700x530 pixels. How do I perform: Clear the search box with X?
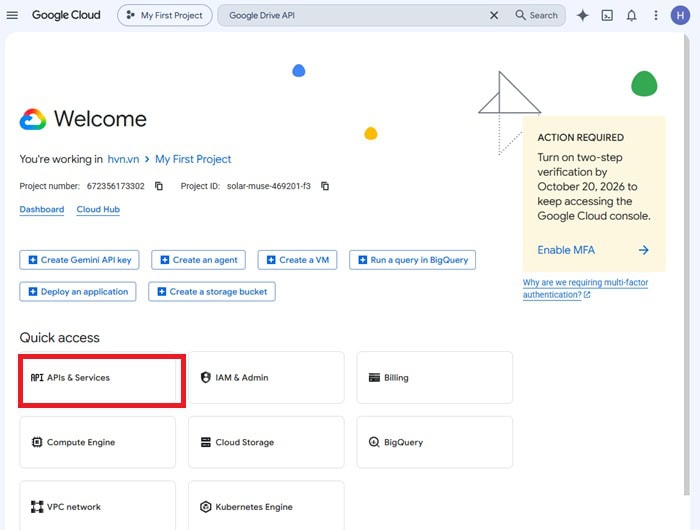tap(494, 15)
